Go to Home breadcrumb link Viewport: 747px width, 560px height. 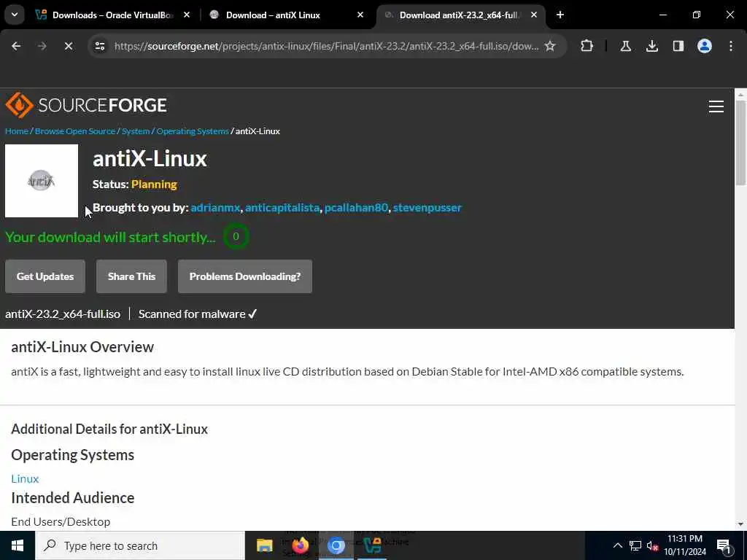click(17, 131)
